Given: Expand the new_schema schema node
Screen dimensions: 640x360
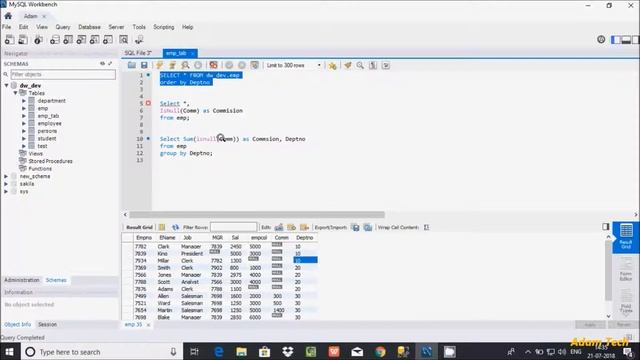Looking at the screenshot, I should pos(6,176).
